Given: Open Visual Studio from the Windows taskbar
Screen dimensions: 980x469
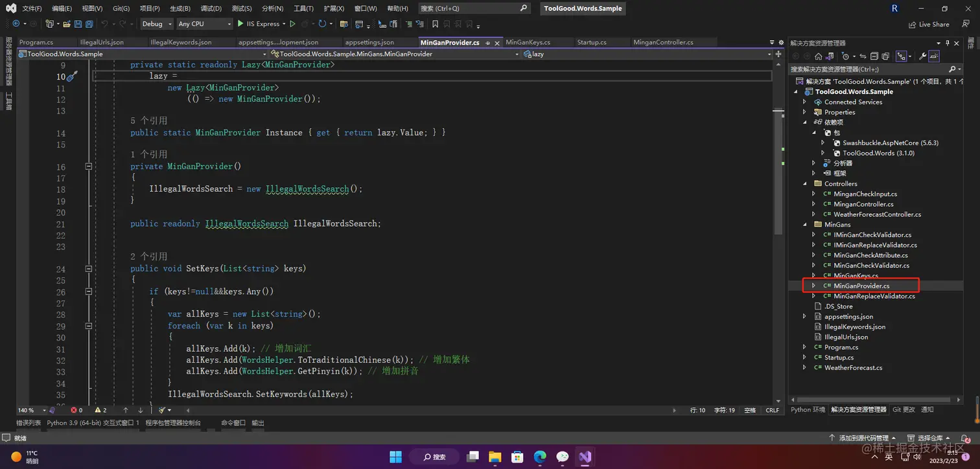Looking at the screenshot, I should [585, 457].
